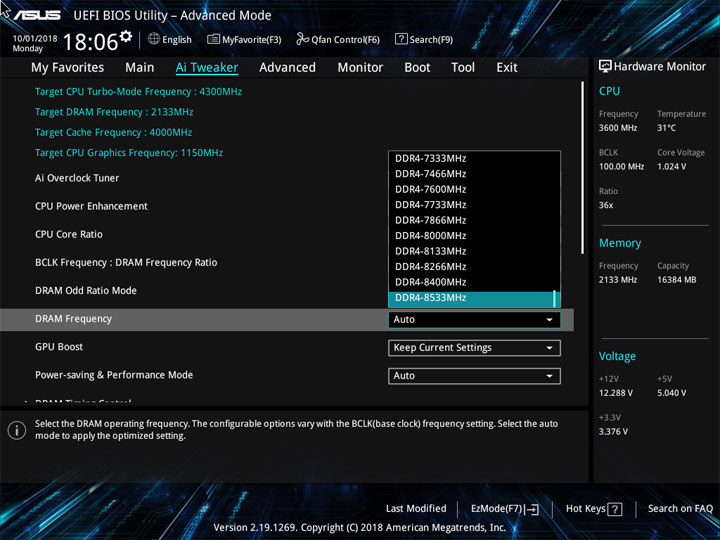Click the Hardware Monitor display icon
Image resolution: width=720 pixels, height=540 pixels.
pos(605,67)
